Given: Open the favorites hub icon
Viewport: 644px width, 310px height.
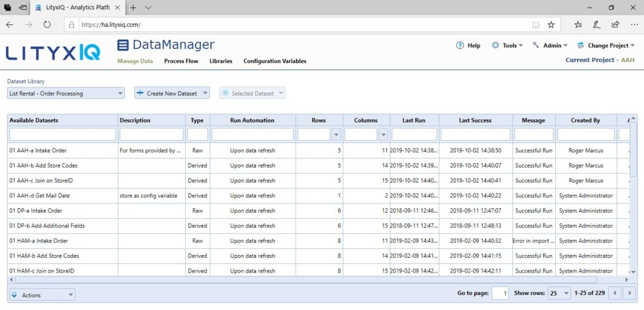Looking at the screenshot, I should (578, 25).
